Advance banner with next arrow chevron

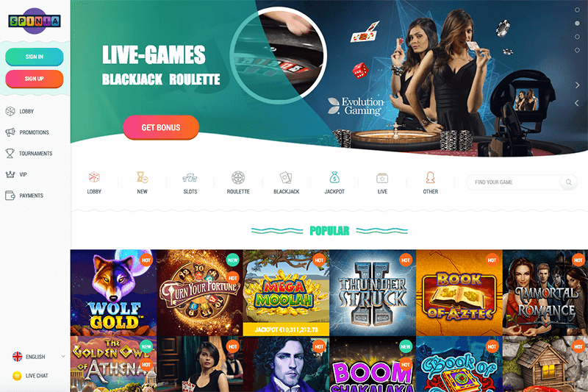coord(577,85)
